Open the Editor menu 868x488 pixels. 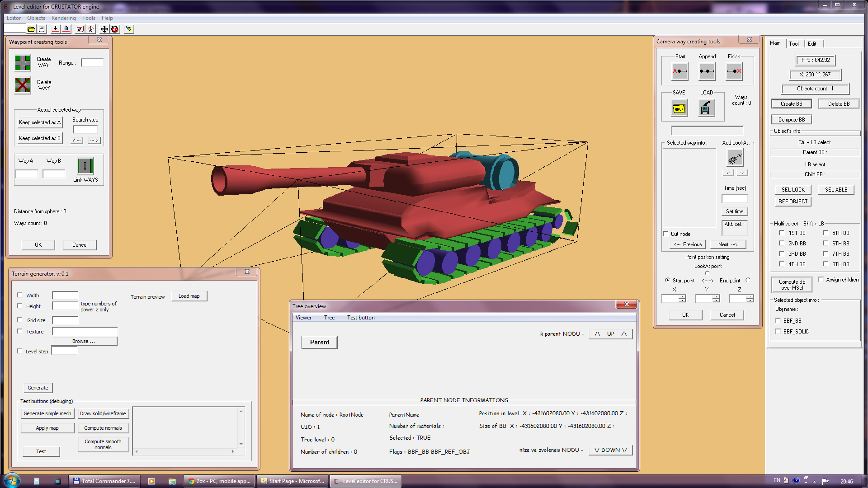pyautogui.click(x=14, y=18)
